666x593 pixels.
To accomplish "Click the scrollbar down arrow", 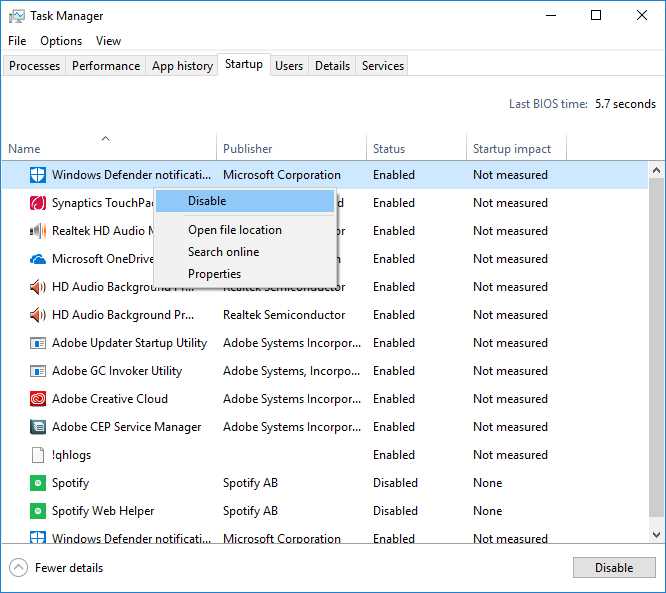I will point(656,535).
